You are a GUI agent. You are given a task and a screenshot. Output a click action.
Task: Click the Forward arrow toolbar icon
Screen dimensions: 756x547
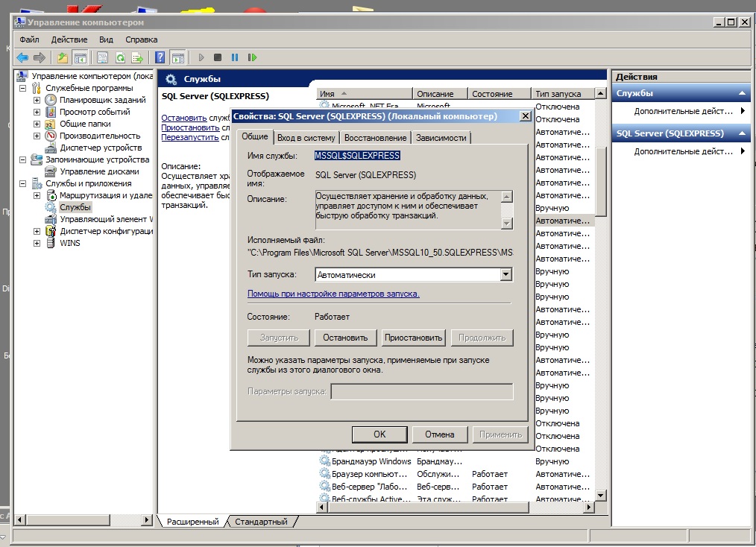tap(40, 58)
